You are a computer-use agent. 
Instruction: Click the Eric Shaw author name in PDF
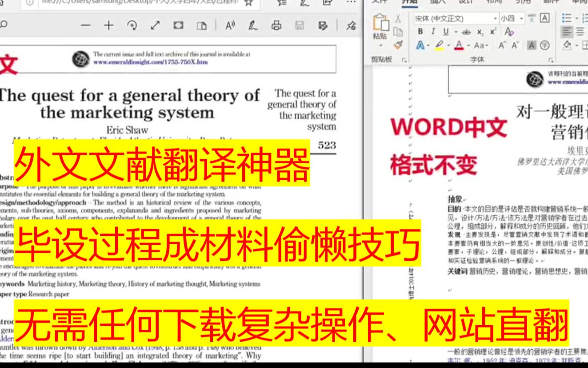point(128,130)
